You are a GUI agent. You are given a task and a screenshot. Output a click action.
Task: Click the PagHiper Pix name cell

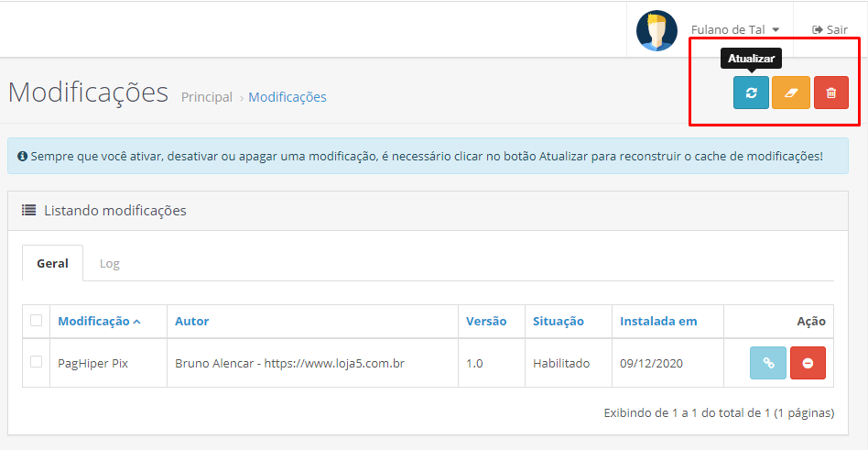coord(108,364)
